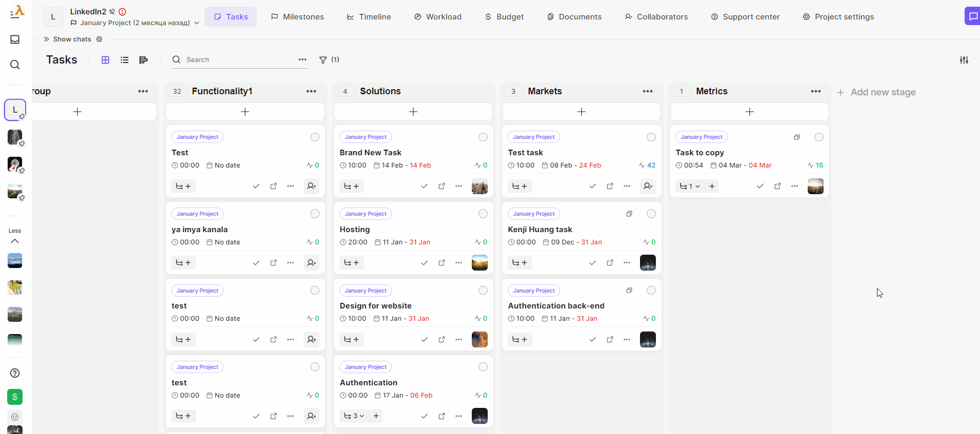Add new task to Solutions stage
Screen dimensions: 980x434
(x=413, y=112)
